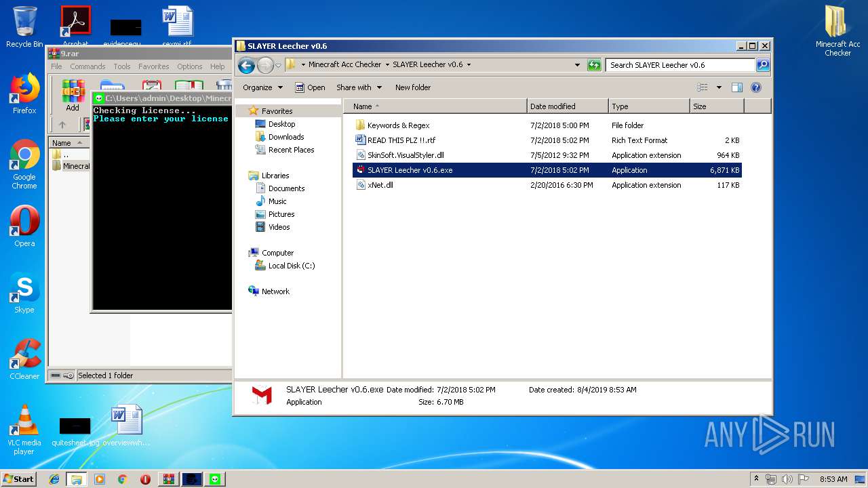
Task: Open the Favorites menu in WinRAR
Action: pos(154,66)
